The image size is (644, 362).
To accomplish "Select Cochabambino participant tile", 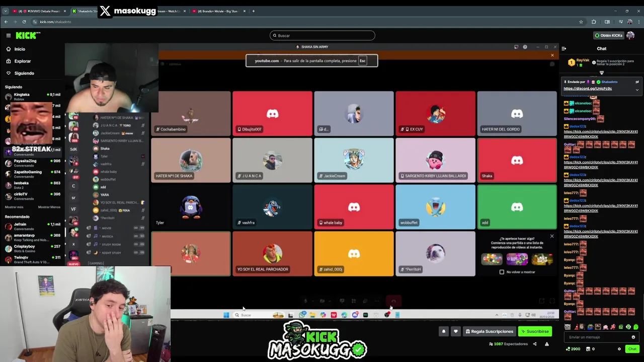I will coord(191,114).
